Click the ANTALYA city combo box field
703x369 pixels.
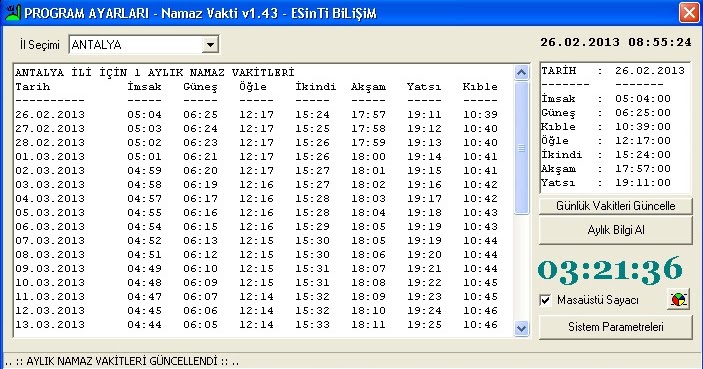[x=144, y=44]
